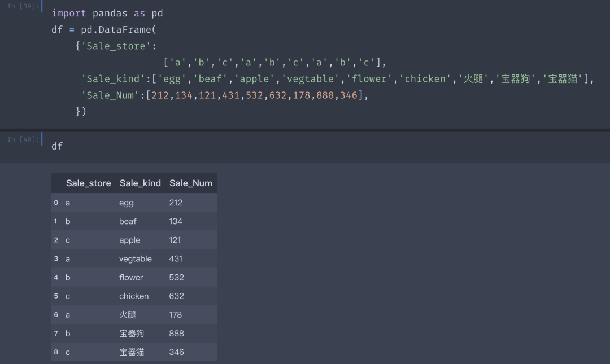Click the 632 value in the table

(176, 296)
